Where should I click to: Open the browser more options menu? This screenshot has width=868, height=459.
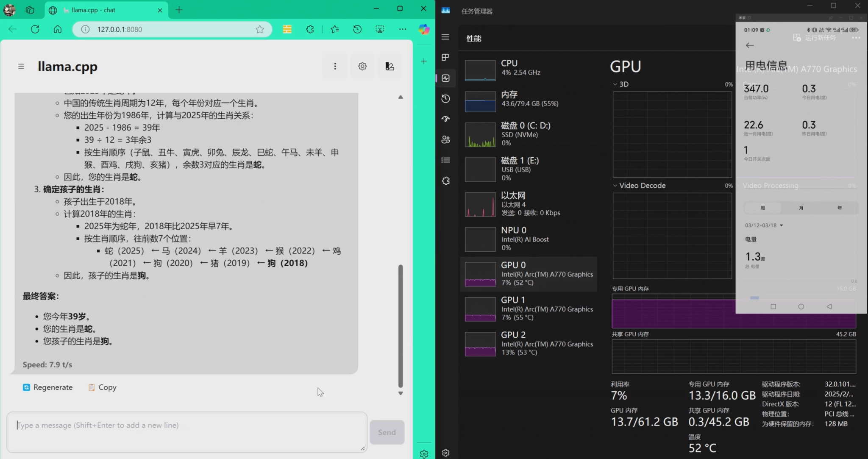point(402,29)
